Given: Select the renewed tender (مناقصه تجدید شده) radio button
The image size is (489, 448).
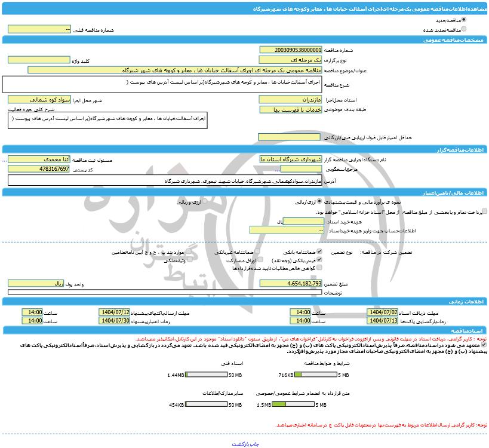Looking at the screenshot, I should coord(465,29).
